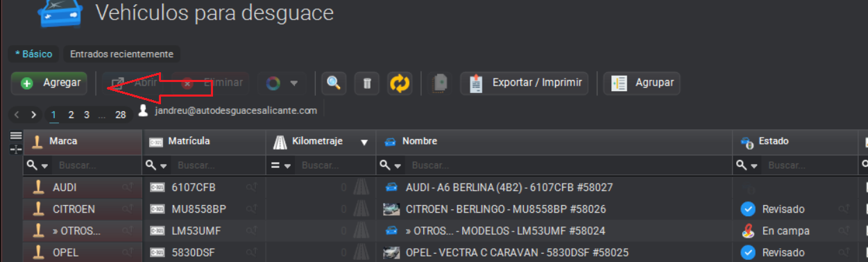Click the OPEL Vectra thumbnail photo

point(391,252)
